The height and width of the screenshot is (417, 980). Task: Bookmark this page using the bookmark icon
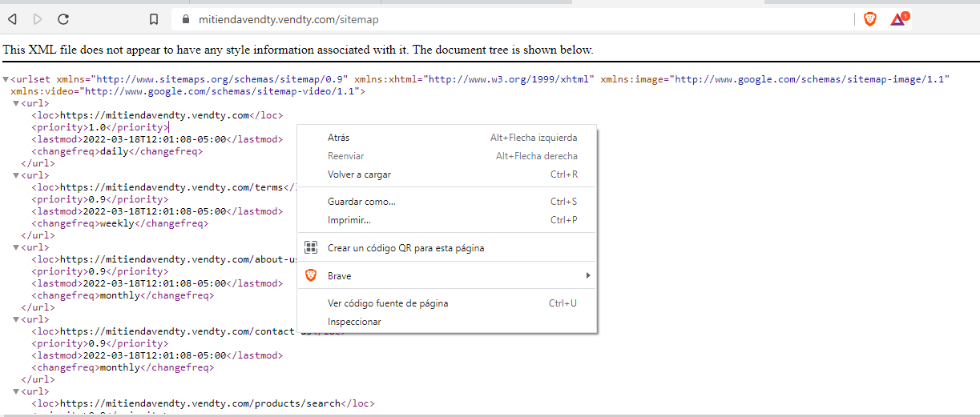click(154, 19)
